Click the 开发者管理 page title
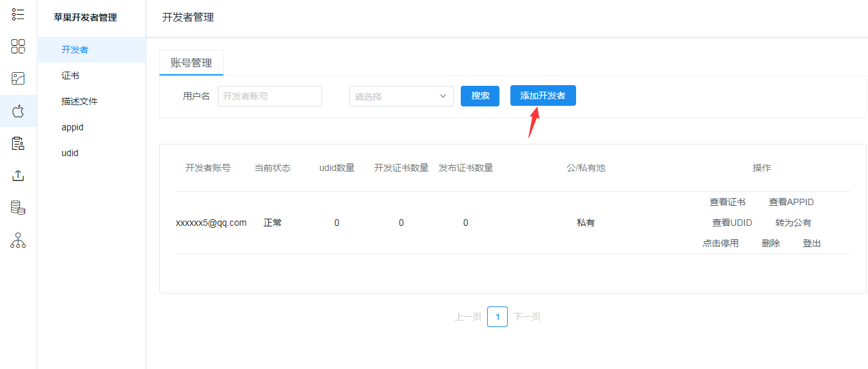 point(188,17)
